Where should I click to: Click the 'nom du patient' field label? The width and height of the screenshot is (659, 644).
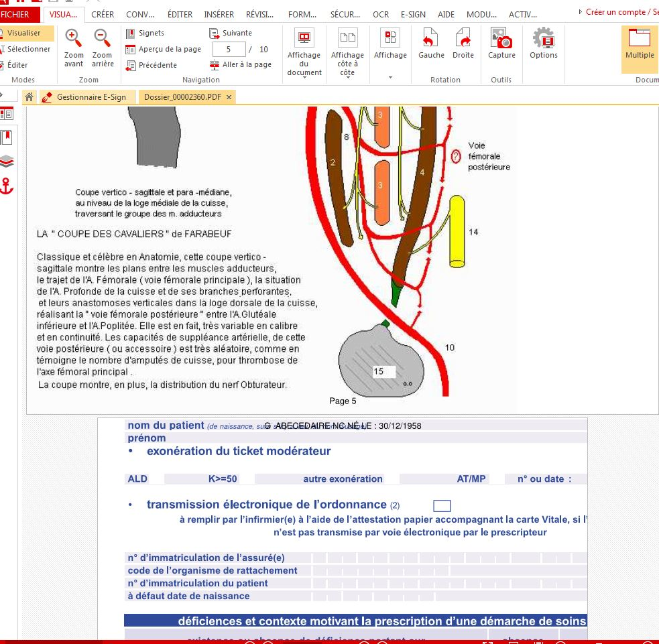point(166,425)
